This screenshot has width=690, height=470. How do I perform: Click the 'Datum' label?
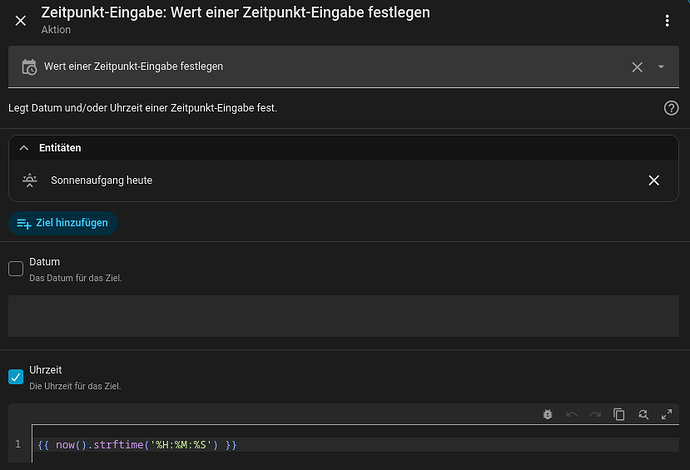pos(44,262)
